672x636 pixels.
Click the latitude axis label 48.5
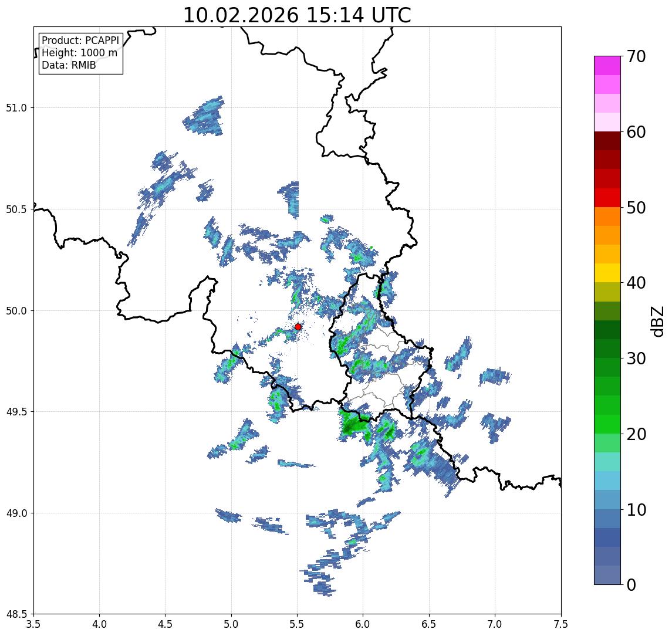pyautogui.click(x=16, y=614)
